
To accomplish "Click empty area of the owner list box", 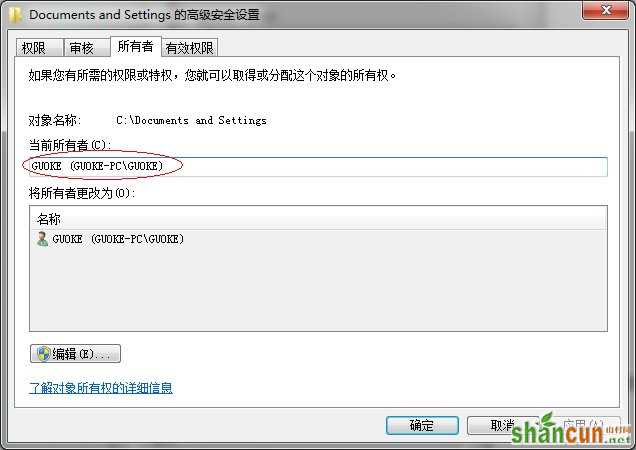I will click(318, 288).
